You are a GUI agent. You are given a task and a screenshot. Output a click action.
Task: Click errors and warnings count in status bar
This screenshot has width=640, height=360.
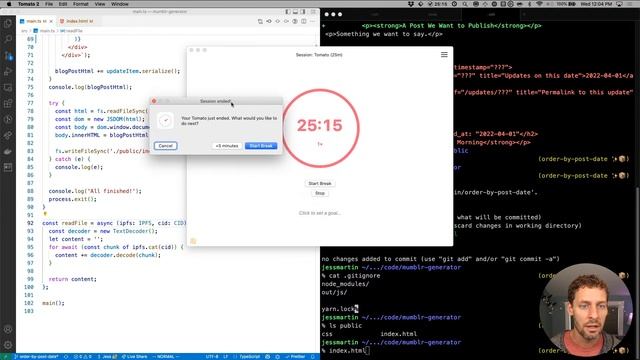pos(83,357)
